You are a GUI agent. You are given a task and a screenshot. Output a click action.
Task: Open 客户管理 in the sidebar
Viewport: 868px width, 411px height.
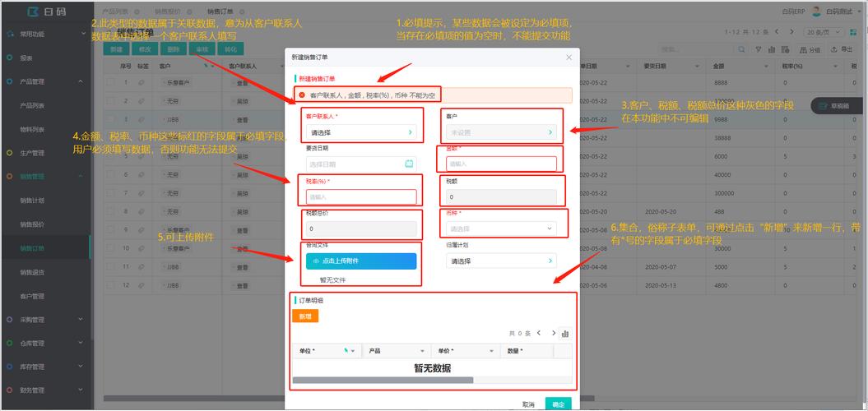[x=32, y=296]
